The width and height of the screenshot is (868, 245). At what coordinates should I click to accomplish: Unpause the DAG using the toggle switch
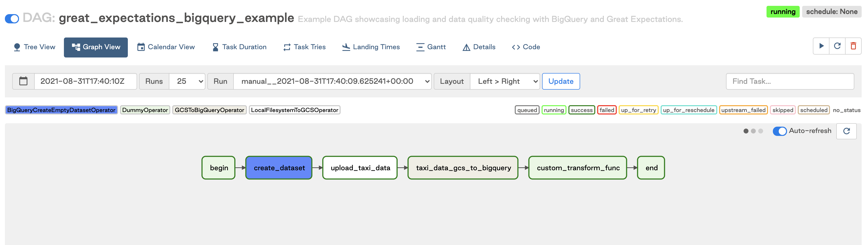pyautogui.click(x=12, y=19)
